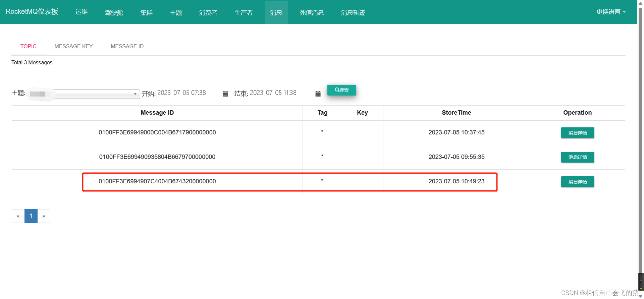Click the Message ID column header

(157, 113)
